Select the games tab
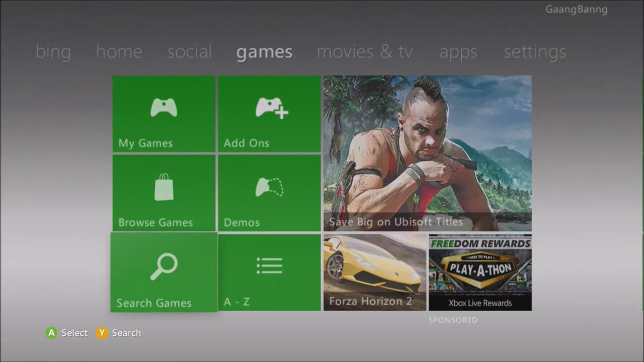 (x=264, y=52)
